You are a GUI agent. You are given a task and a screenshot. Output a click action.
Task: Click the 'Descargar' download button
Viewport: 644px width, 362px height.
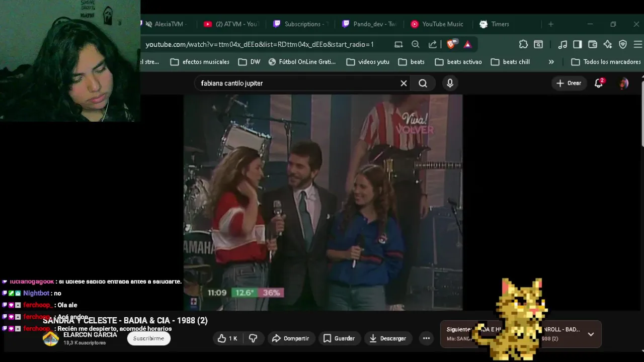388,338
